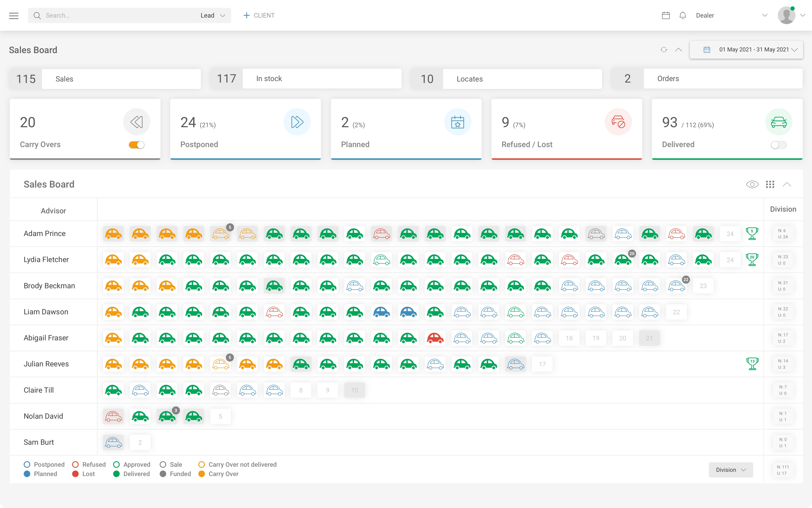This screenshot has height=508, width=812.
Task: Click Lydia Fletcher's car with badge 20
Action: tap(623, 260)
